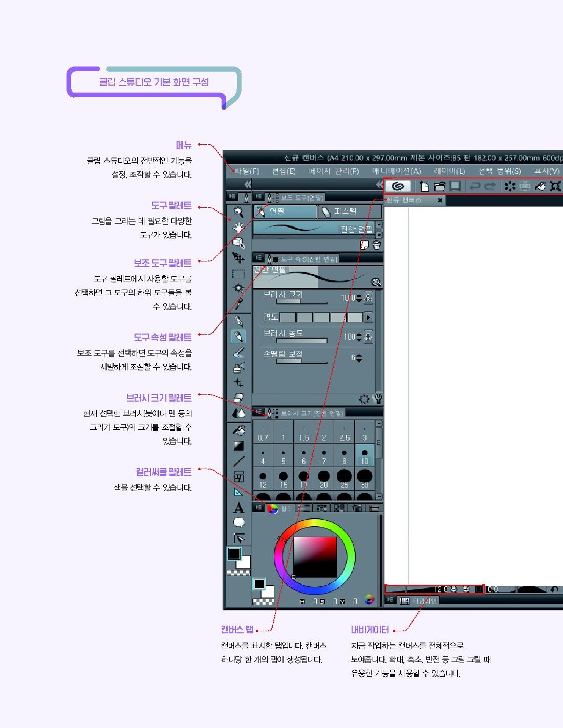
Task: Choose brush size 20 preset
Action: pos(323,479)
